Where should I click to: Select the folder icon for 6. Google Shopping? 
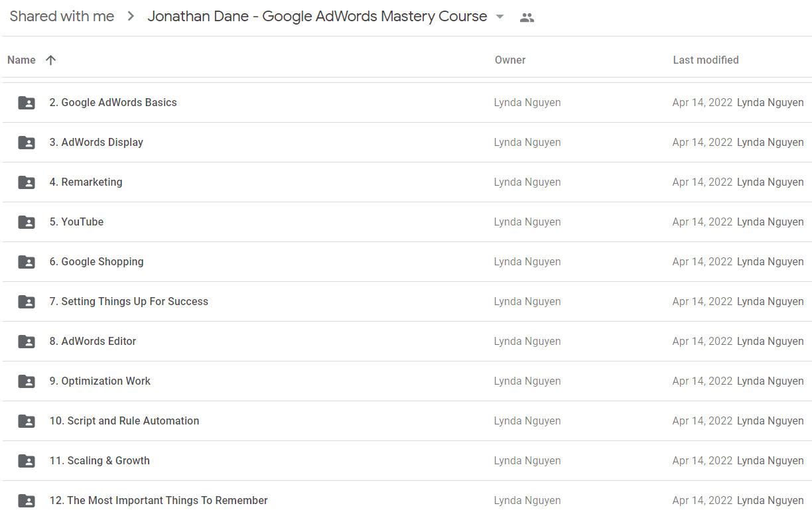[x=27, y=262]
